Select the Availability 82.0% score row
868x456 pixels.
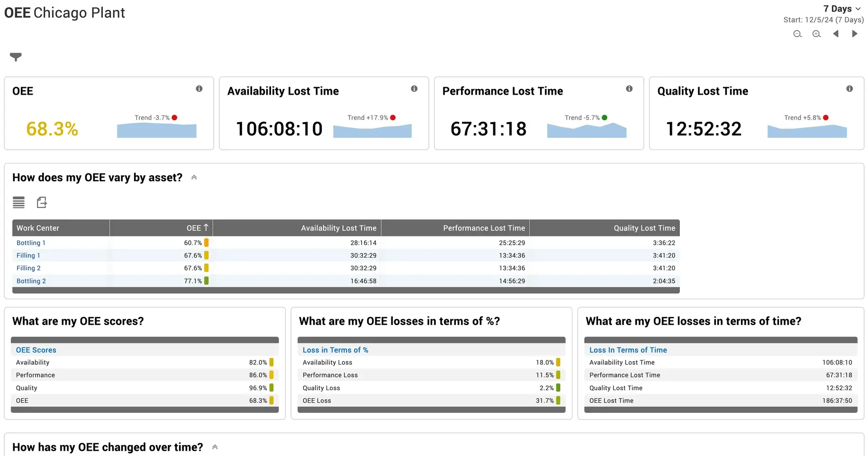coord(145,362)
